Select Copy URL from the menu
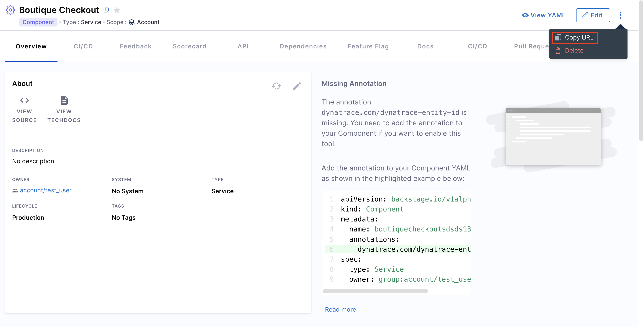The width and height of the screenshot is (644, 327). point(575,38)
